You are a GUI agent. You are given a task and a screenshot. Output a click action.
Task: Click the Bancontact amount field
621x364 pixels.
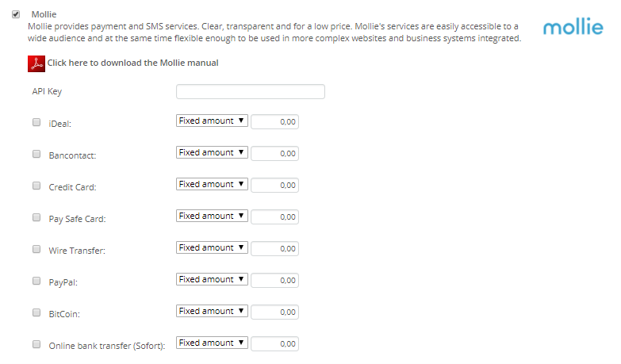click(274, 154)
